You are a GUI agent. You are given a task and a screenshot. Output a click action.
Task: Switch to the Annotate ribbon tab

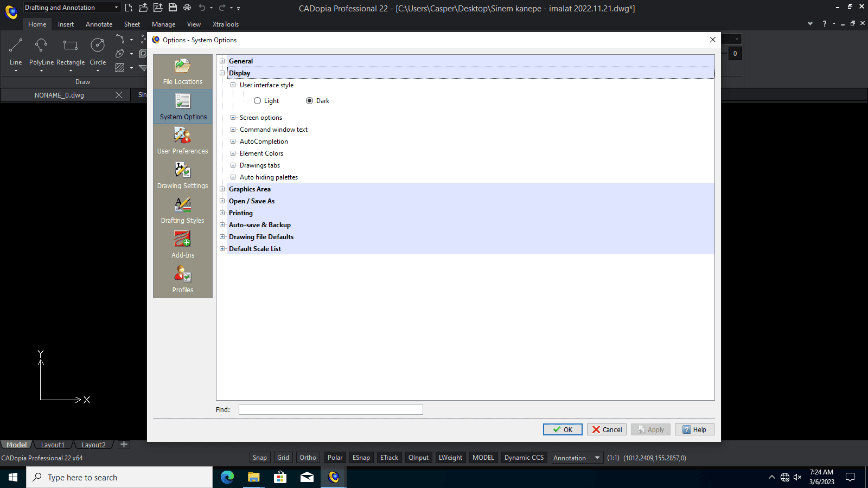[99, 24]
